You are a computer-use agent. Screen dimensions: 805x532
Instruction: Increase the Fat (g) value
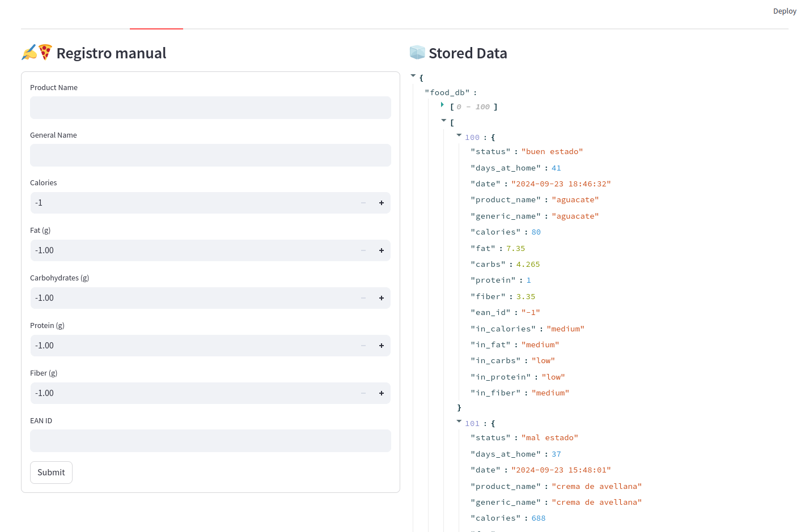pyautogui.click(x=382, y=250)
